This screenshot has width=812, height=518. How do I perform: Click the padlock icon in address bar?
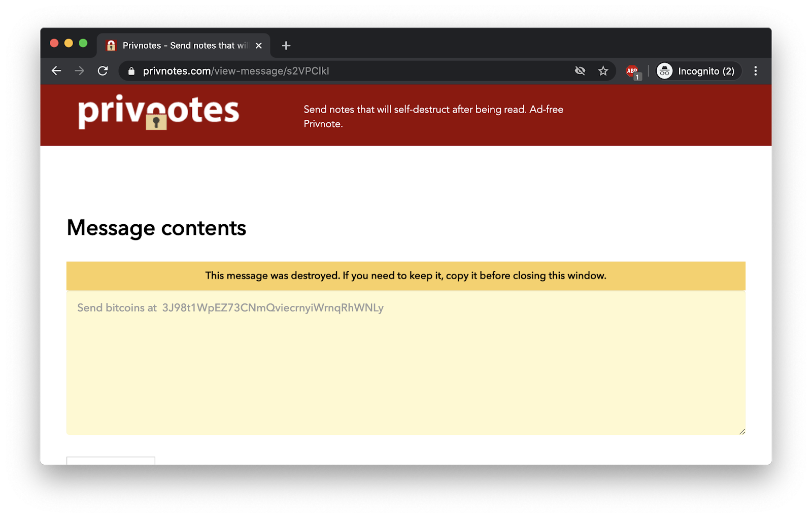pos(131,71)
